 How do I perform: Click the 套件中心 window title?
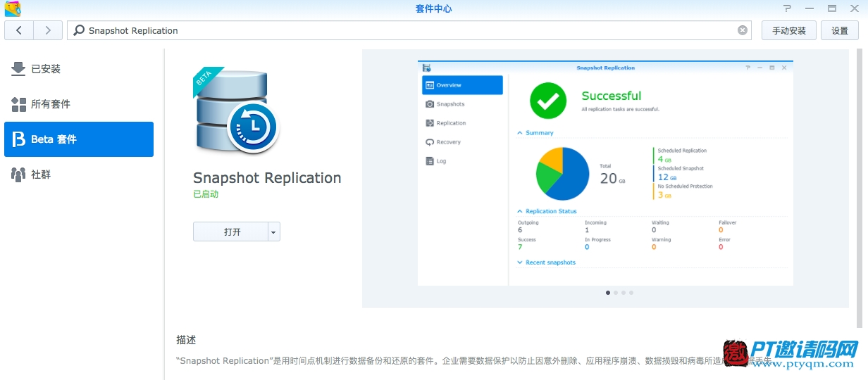click(x=433, y=8)
